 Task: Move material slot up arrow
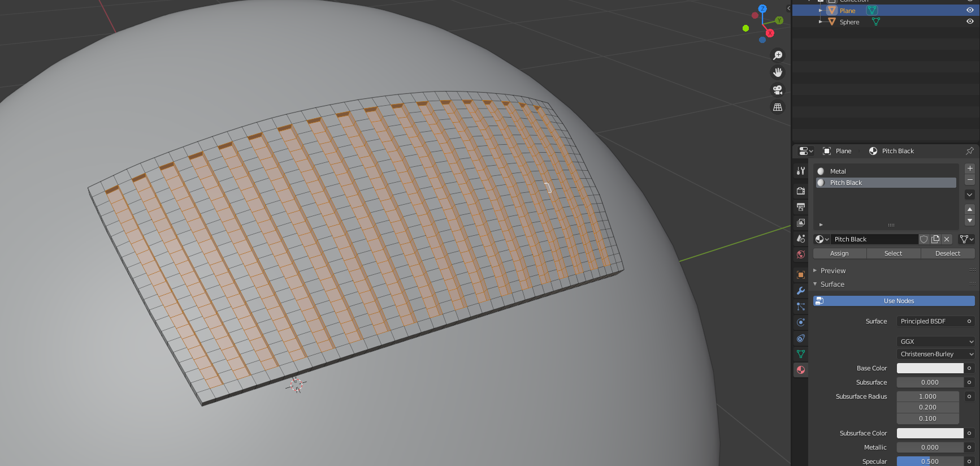pos(970,209)
